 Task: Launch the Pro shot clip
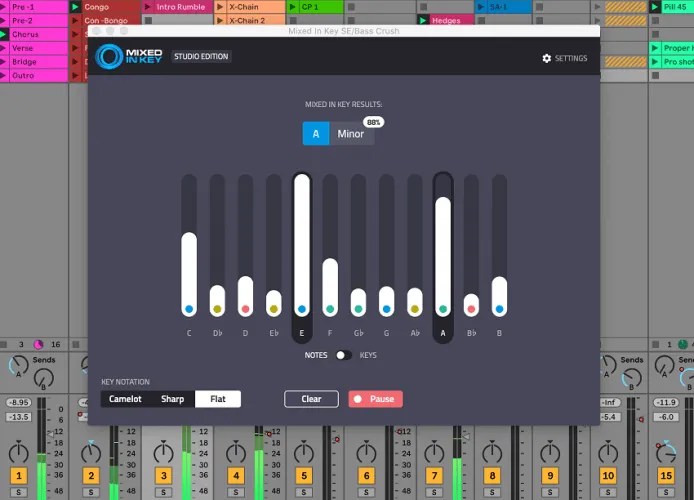point(671,62)
